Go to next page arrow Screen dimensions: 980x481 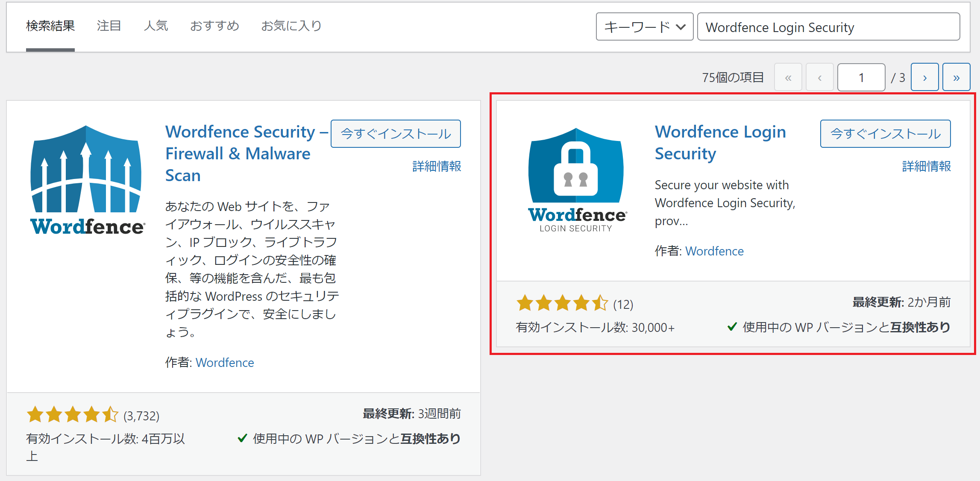tap(924, 77)
